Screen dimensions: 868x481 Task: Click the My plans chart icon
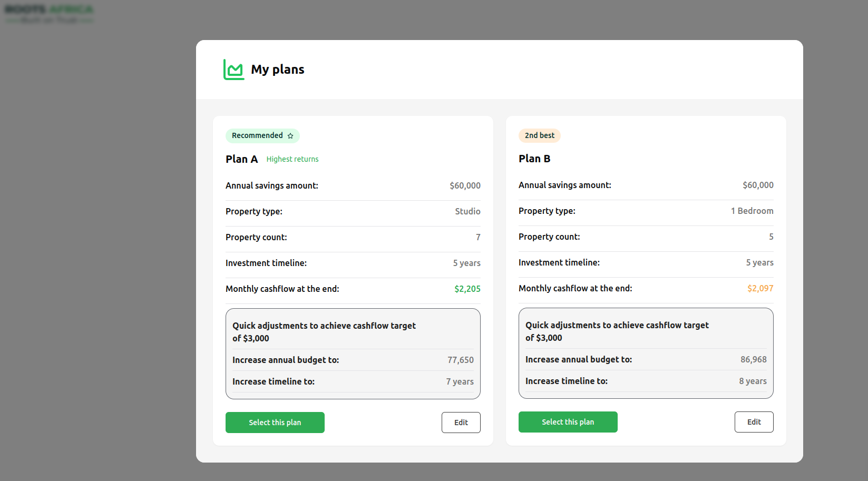pos(233,70)
